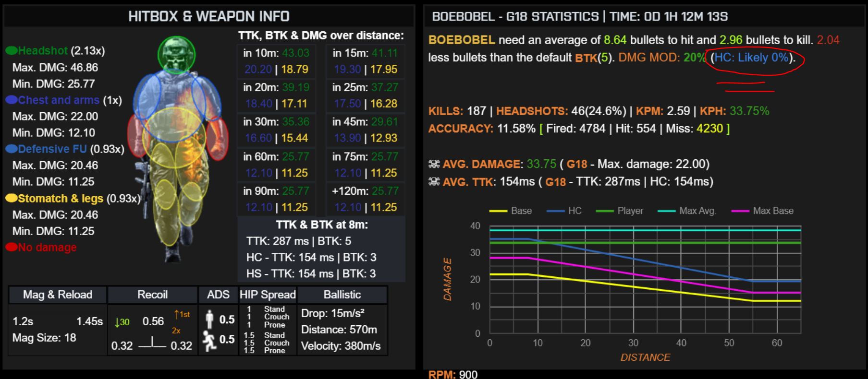Click the HIP Spread column header
Screen dimensions: 868x379
pyautogui.click(x=268, y=295)
